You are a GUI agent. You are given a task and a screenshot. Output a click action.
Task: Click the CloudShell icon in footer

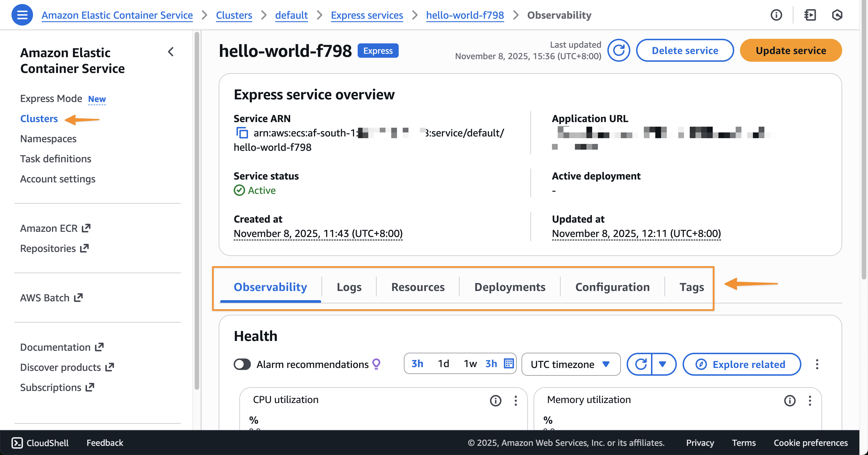tap(17, 443)
